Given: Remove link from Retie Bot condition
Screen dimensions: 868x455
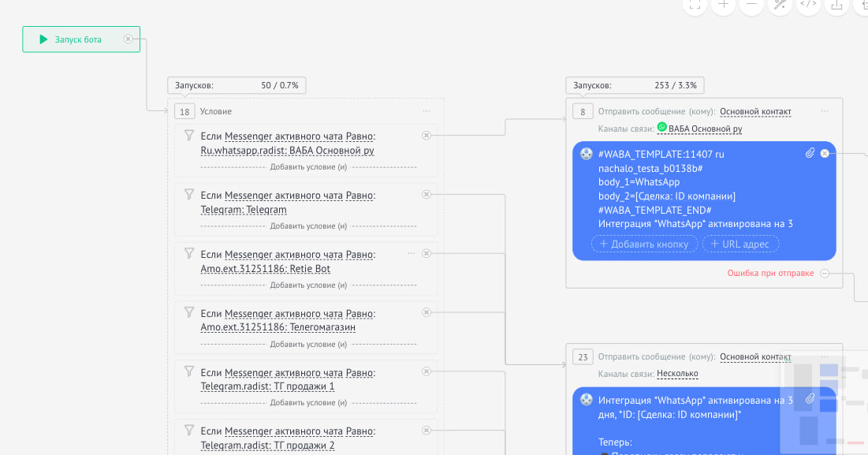Looking at the screenshot, I should [427, 253].
